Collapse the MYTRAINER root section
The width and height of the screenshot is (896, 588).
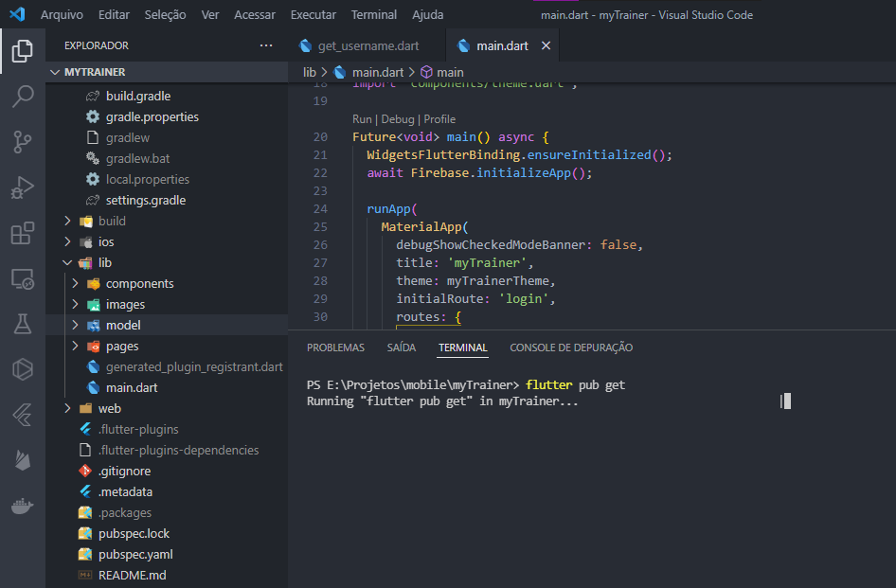[55, 72]
